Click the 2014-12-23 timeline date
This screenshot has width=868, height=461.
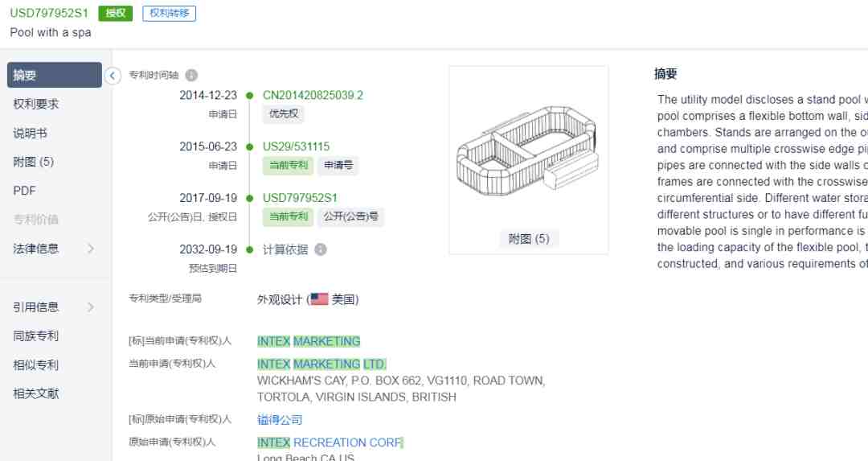coord(208,95)
